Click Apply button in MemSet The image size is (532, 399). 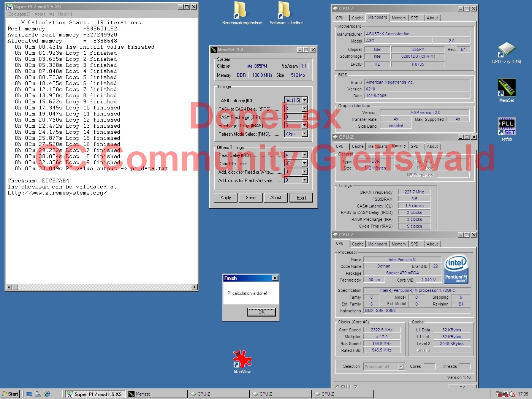(x=226, y=198)
